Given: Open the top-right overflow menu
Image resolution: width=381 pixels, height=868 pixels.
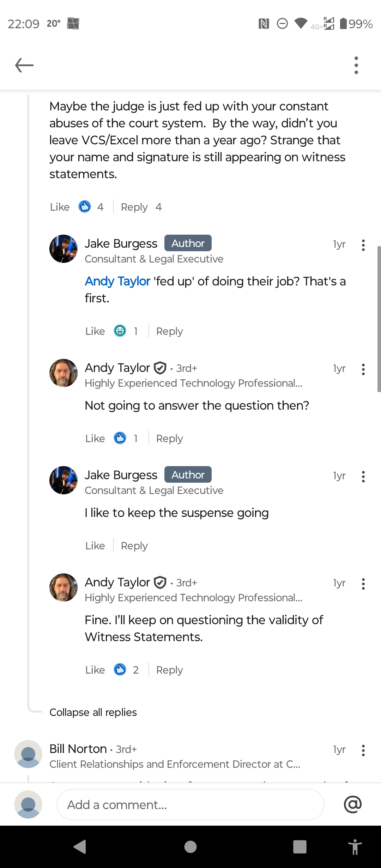Looking at the screenshot, I should [356, 65].
